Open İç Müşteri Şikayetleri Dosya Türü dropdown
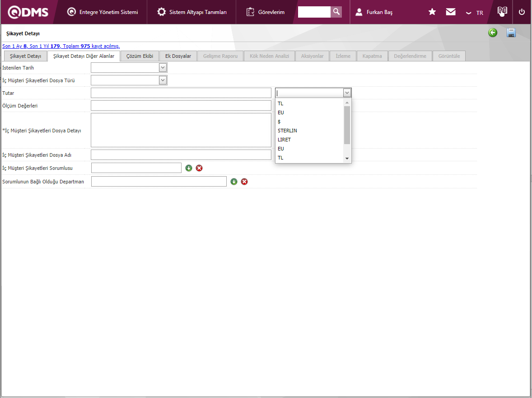The image size is (532, 398). point(163,80)
